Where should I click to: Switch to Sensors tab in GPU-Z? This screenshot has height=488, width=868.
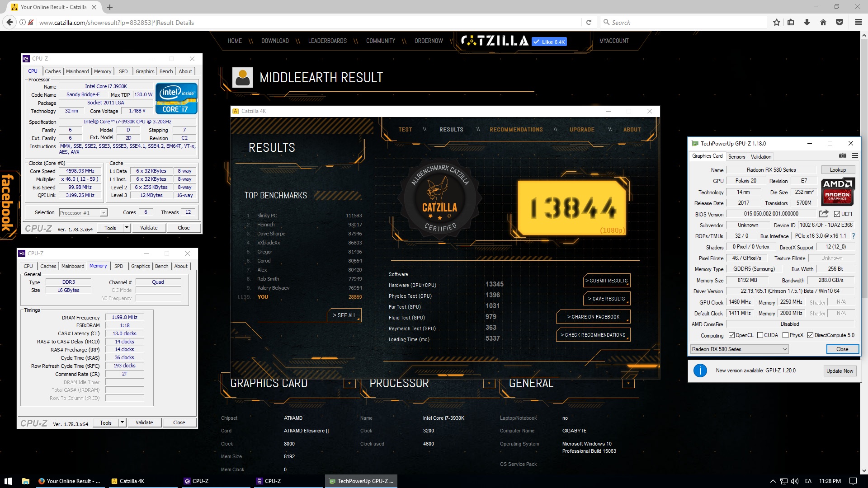[736, 157]
